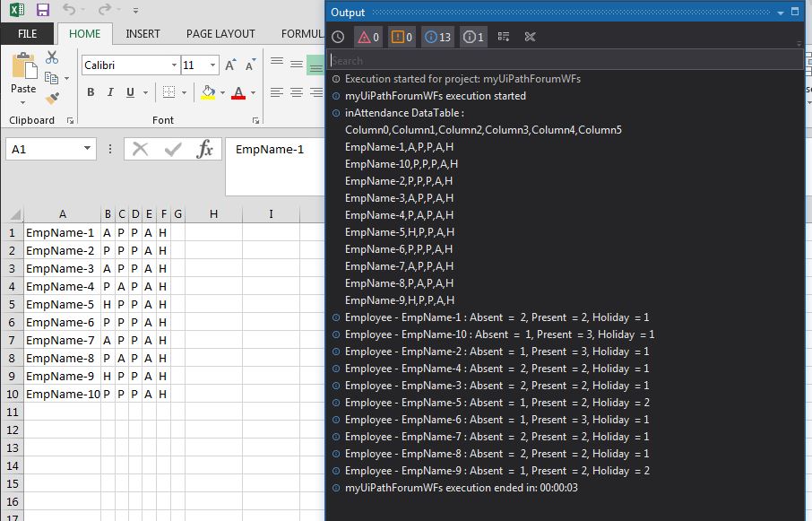Open Insert Function fx dialog

coord(205,149)
